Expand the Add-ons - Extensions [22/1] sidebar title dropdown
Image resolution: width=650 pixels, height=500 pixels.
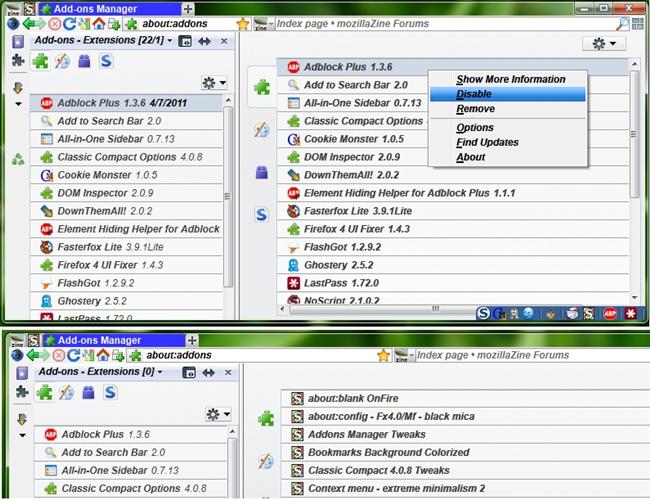(x=170, y=40)
